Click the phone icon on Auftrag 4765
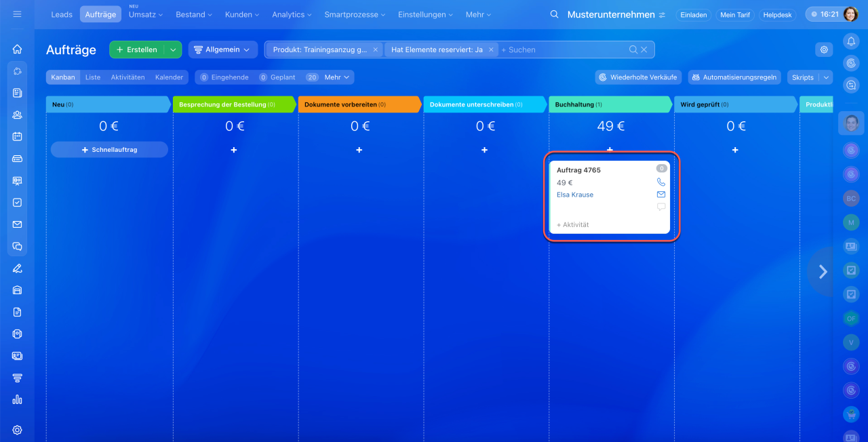Screen dimensions: 868x442 [x=661, y=182]
